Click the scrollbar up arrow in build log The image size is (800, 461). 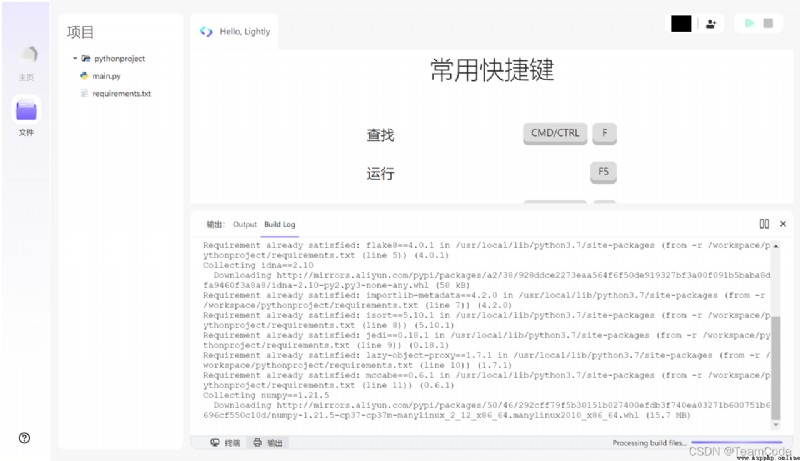pyautogui.click(x=776, y=246)
